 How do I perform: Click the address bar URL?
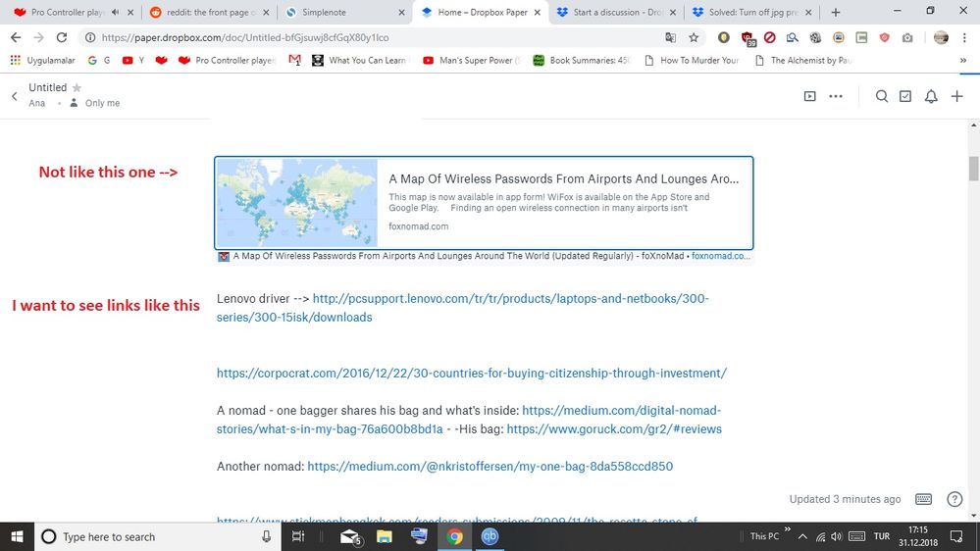coord(245,37)
